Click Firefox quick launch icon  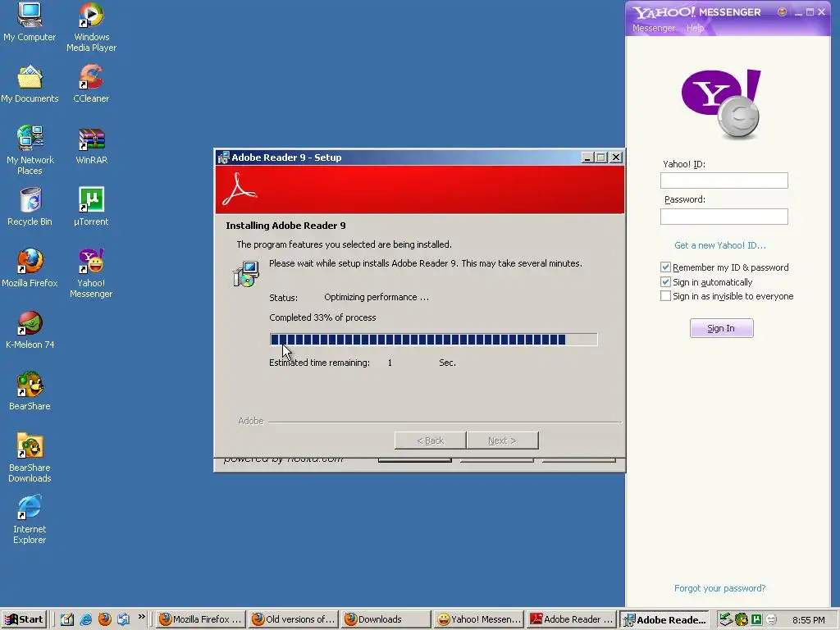(x=104, y=619)
